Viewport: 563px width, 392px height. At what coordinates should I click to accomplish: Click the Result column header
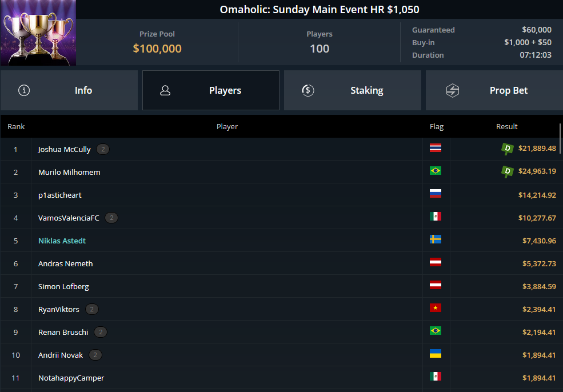[x=506, y=126]
